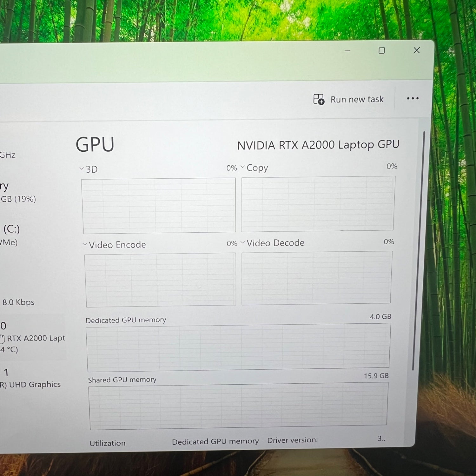Open the three-dot more options menu

[413, 99]
